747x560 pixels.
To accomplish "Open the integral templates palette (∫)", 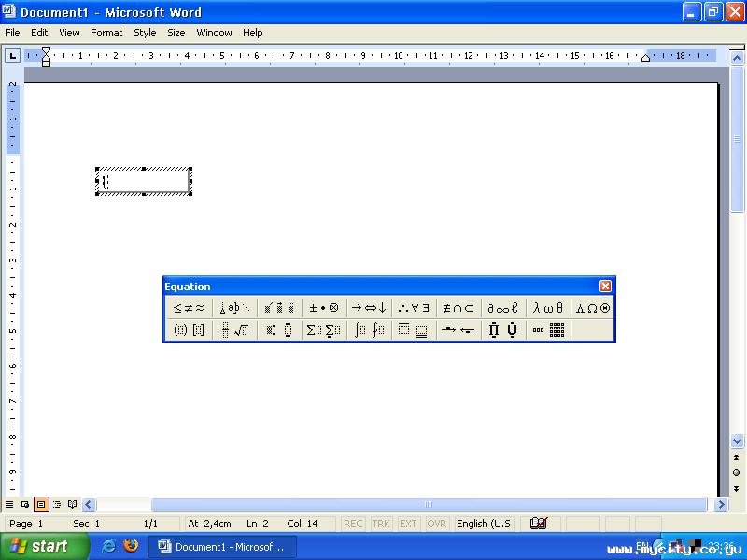I will (x=369, y=329).
